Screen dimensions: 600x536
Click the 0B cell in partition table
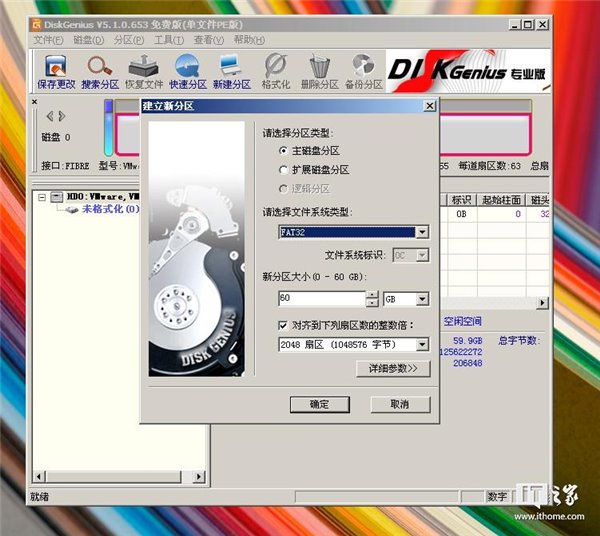[461, 214]
